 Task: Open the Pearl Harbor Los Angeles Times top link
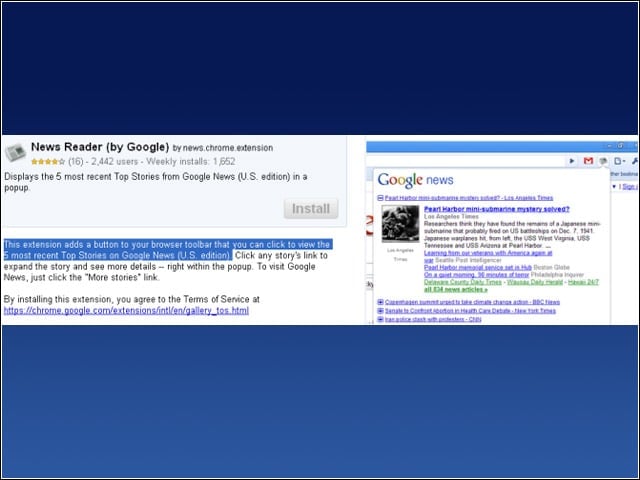[x=469, y=198]
